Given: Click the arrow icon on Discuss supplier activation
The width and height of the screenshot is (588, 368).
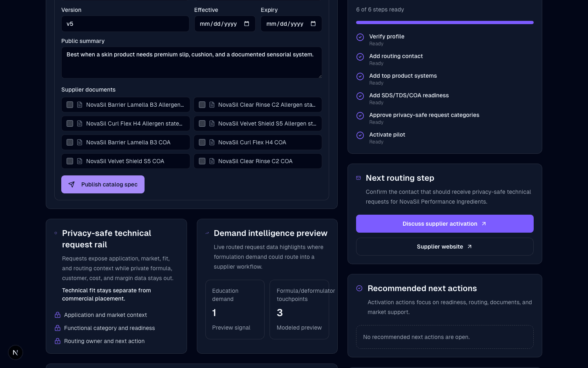Looking at the screenshot, I should click(484, 224).
